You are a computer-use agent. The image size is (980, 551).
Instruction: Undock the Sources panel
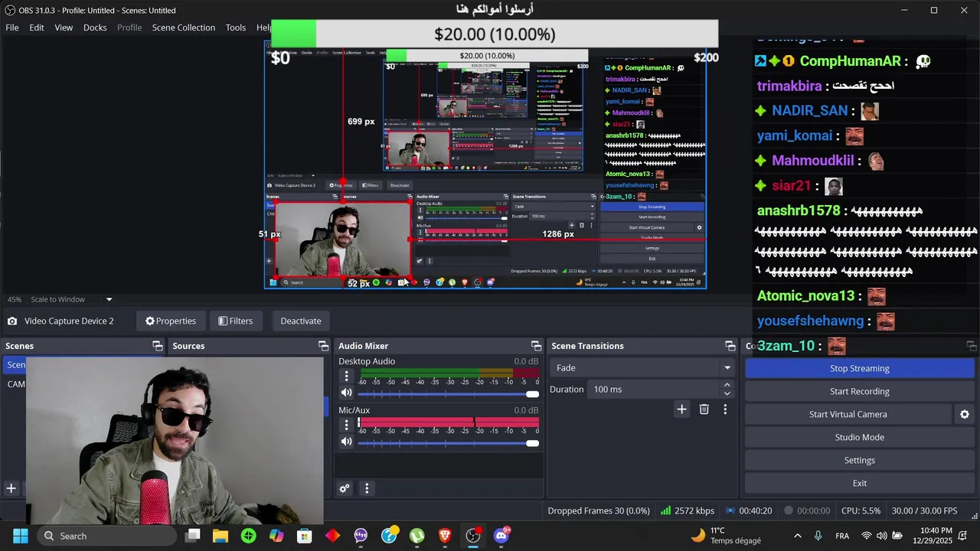(x=323, y=346)
